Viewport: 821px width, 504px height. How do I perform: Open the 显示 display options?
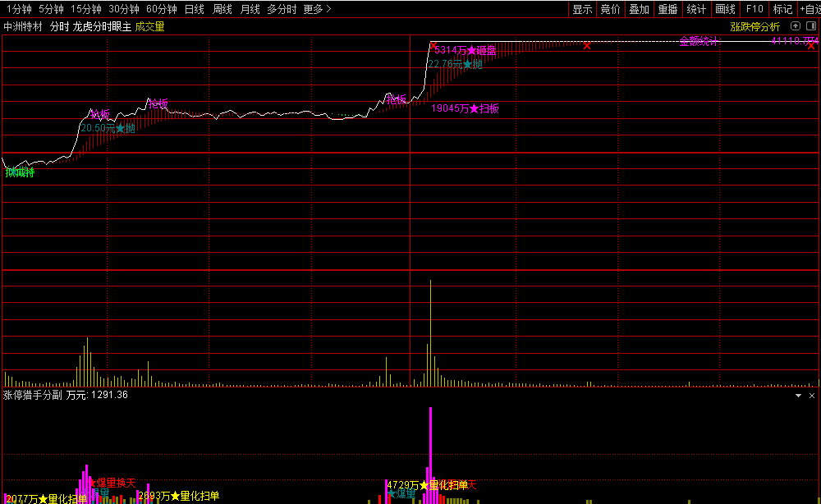[582, 9]
